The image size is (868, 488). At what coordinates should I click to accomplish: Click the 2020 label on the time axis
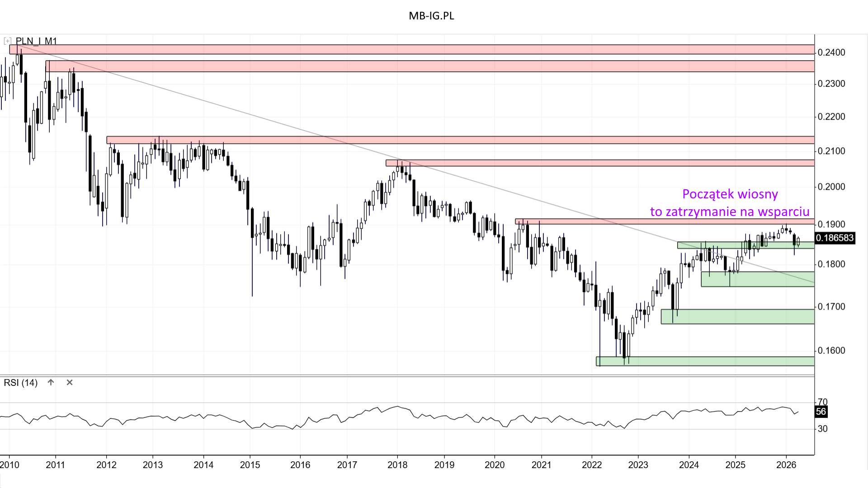(x=494, y=465)
